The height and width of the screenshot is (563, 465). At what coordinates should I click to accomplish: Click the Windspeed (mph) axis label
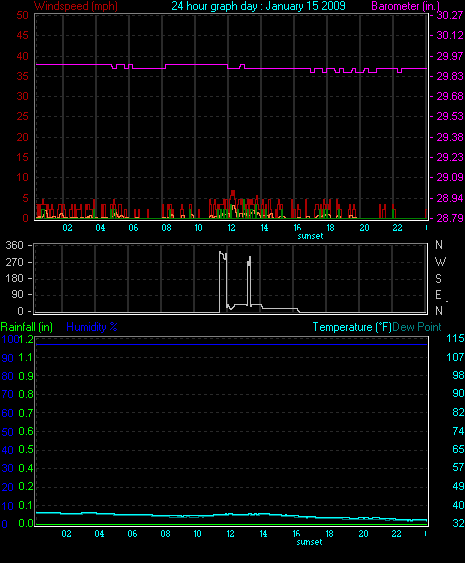(76, 6)
